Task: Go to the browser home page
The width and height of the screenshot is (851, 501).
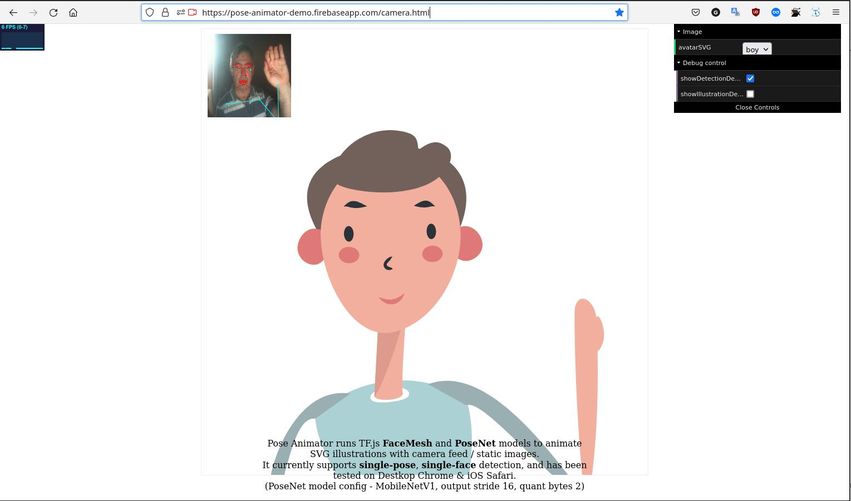Action: point(73,12)
